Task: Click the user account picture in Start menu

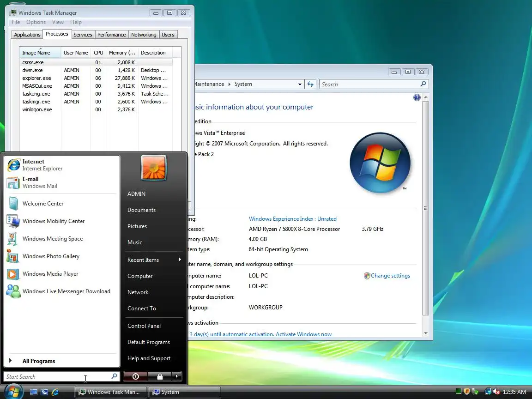Action: point(154,168)
